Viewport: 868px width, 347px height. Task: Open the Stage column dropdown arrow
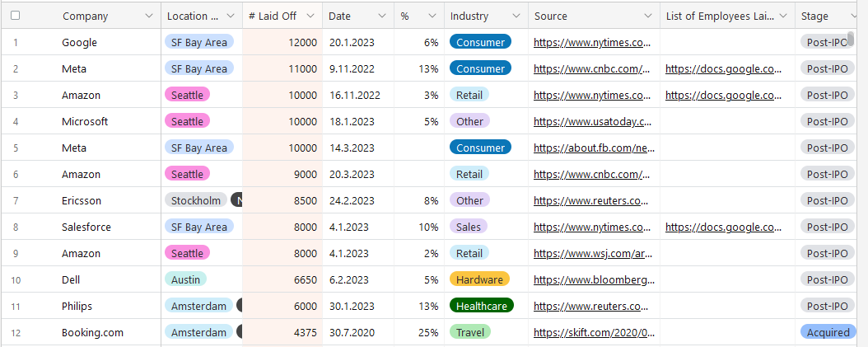coord(853,16)
